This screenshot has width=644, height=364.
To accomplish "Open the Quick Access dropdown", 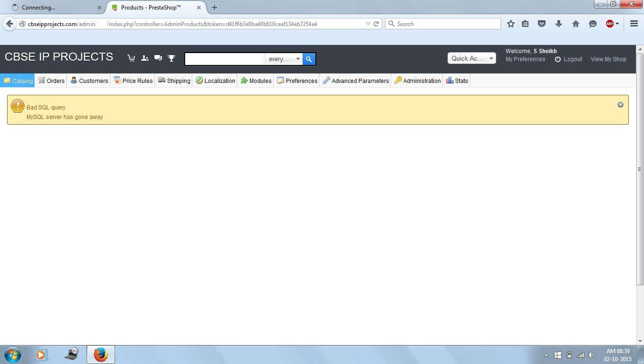I will coord(472,58).
